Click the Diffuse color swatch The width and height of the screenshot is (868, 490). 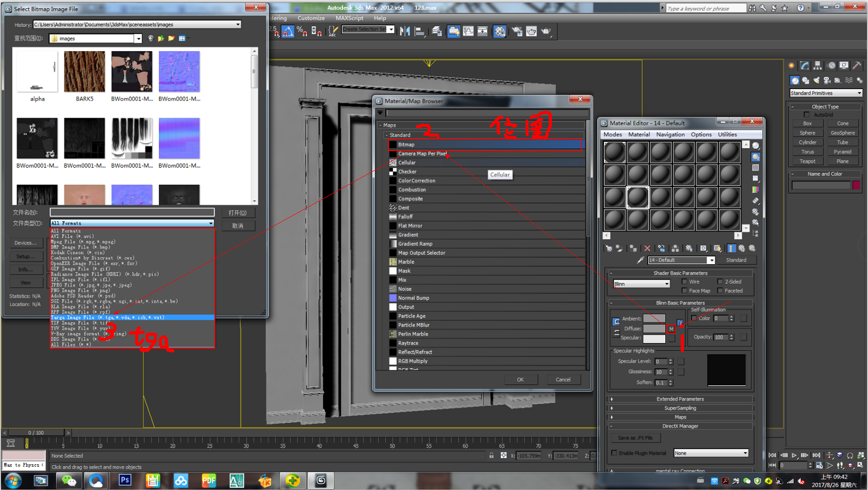point(654,329)
